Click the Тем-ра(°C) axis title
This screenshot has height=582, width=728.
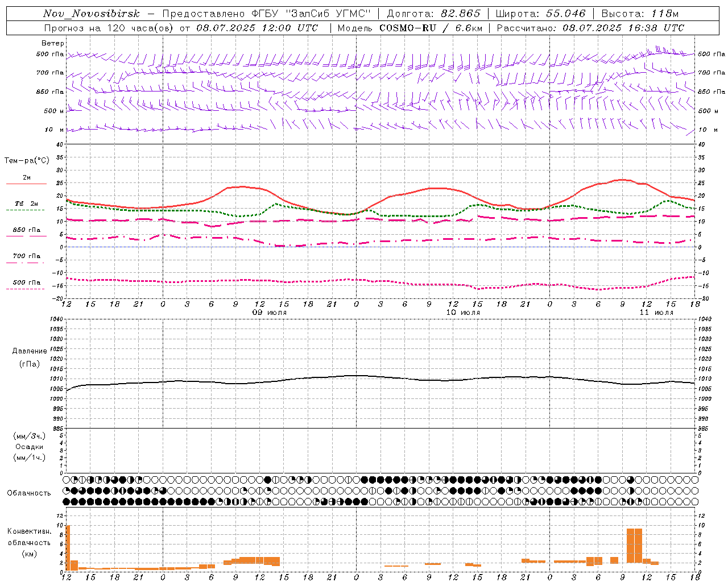point(27,161)
